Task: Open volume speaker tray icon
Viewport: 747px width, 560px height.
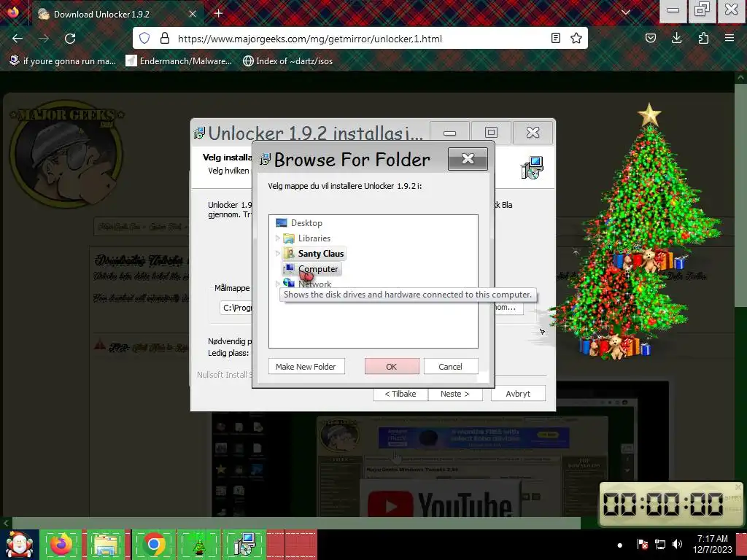Action: point(677,544)
